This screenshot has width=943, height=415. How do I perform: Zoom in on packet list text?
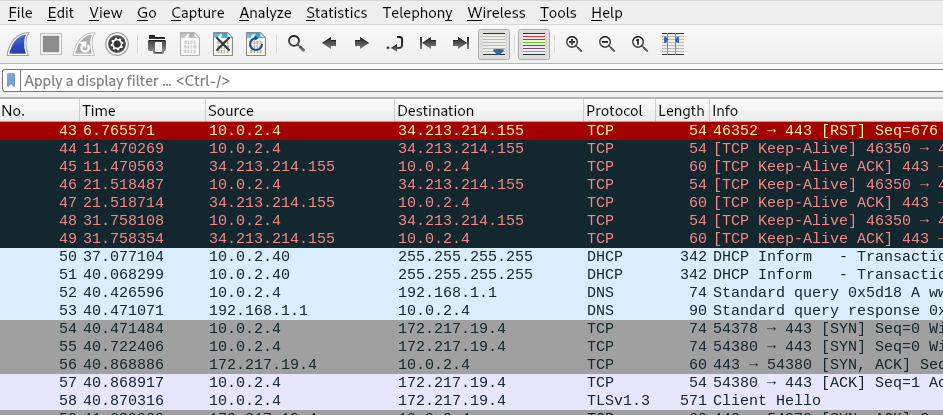(x=574, y=44)
